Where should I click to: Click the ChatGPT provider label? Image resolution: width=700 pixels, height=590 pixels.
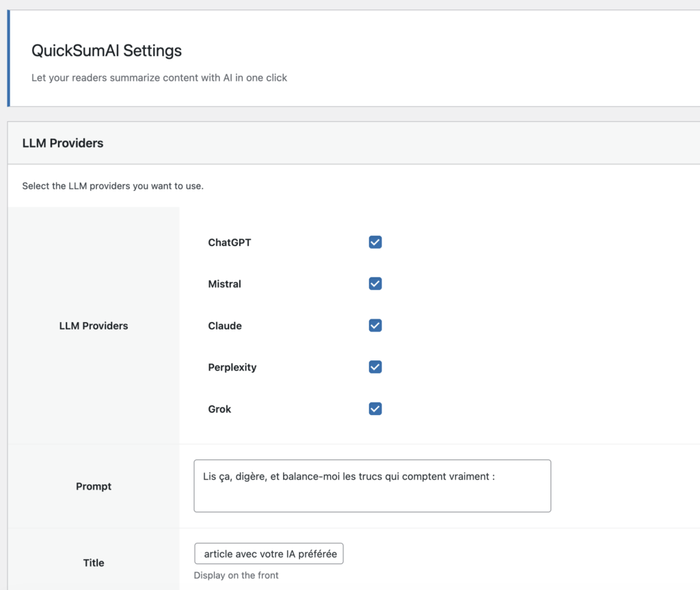pyautogui.click(x=229, y=242)
